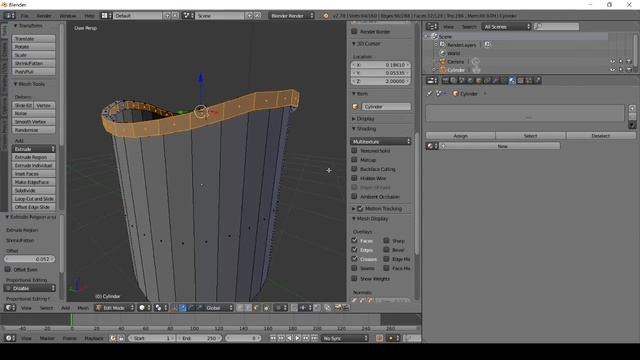The image size is (640, 360).
Task: Jump to the first frame in timeline
Action: click(273, 338)
